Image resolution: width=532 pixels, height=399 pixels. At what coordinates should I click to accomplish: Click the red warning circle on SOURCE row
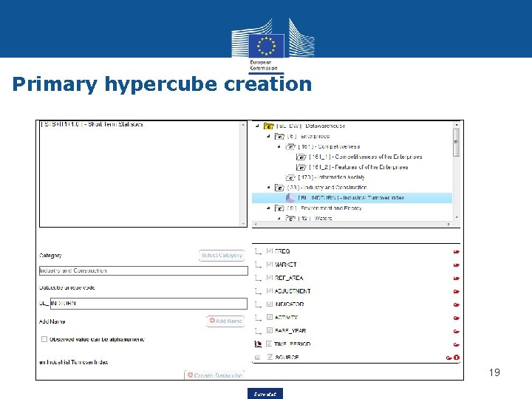pyautogui.click(x=457, y=358)
